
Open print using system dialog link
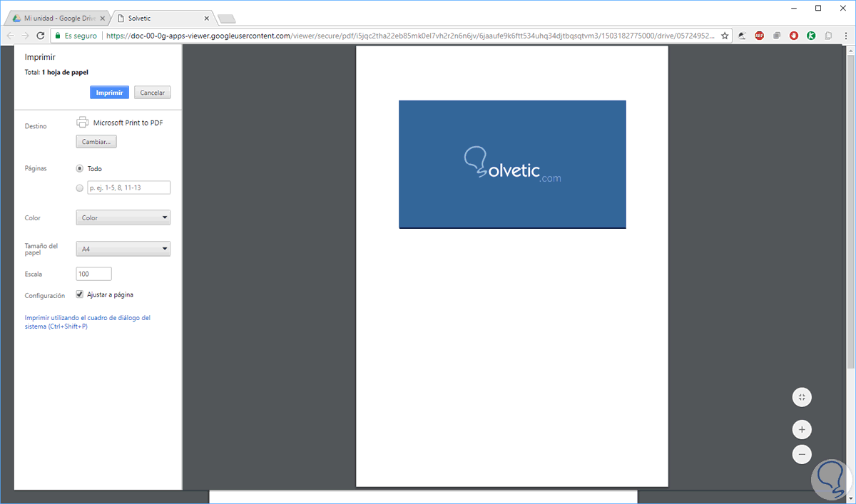coord(88,322)
